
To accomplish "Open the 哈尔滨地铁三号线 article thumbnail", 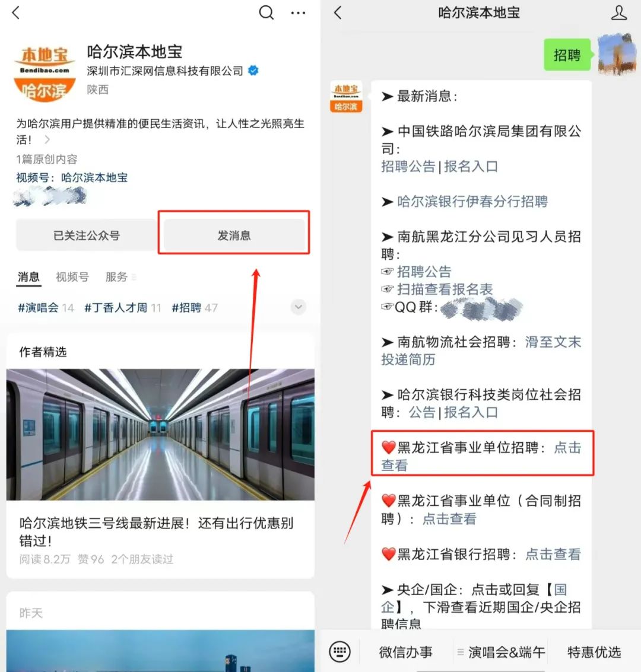I will (x=160, y=434).
